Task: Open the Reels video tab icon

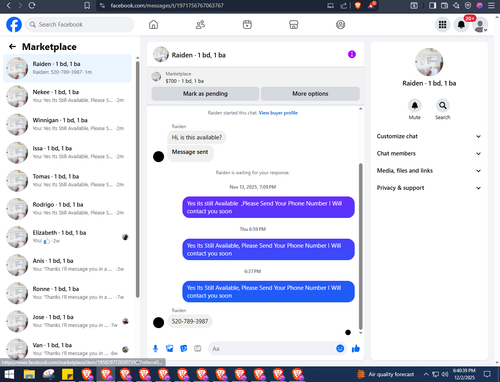Action: [x=247, y=25]
